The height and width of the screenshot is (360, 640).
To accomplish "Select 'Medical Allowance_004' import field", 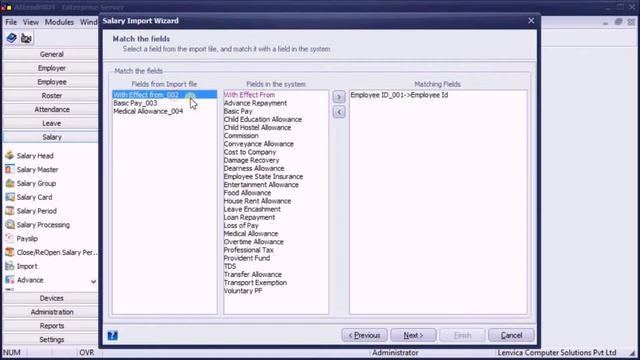I will pyautogui.click(x=148, y=111).
